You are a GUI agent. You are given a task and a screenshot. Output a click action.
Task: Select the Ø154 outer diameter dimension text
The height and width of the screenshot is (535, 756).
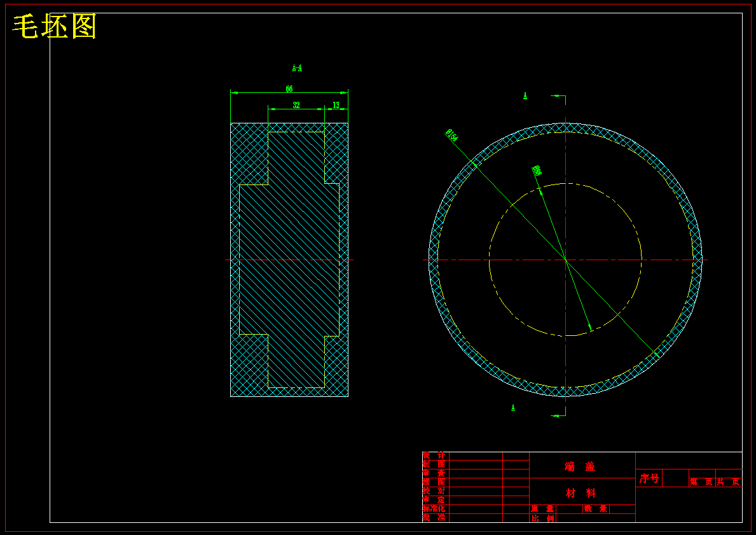pyautogui.click(x=452, y=135)
